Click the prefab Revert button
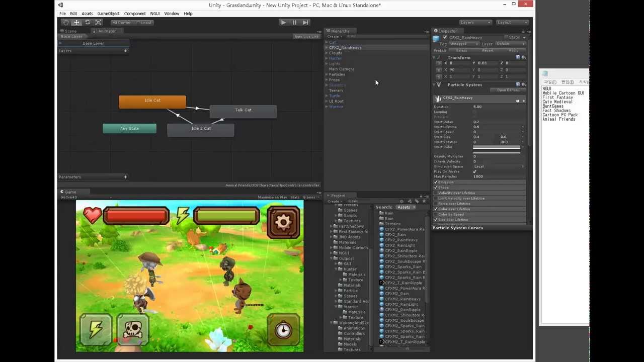This screenshot has width=644, height=362. 488,51
